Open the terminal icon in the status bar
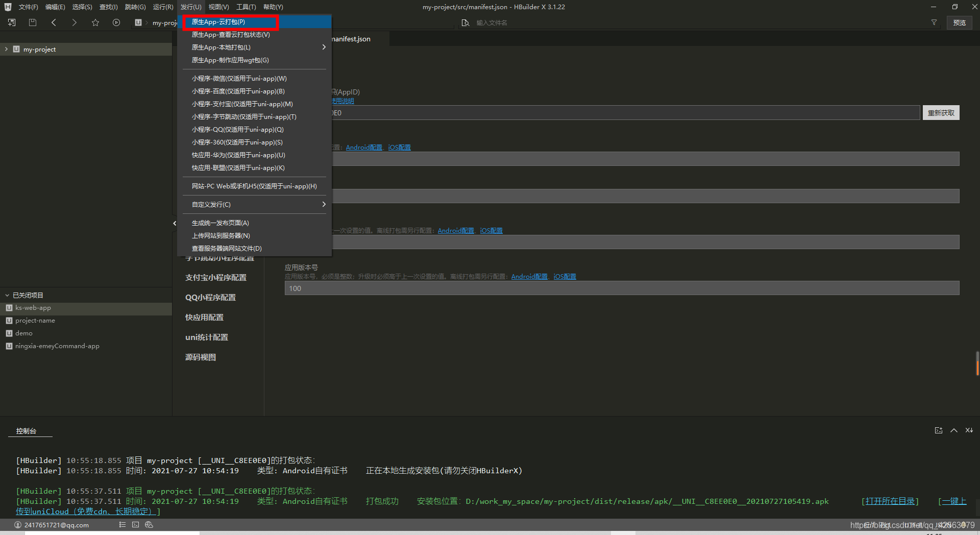The image size is (980, 535). tap(135, 524)
